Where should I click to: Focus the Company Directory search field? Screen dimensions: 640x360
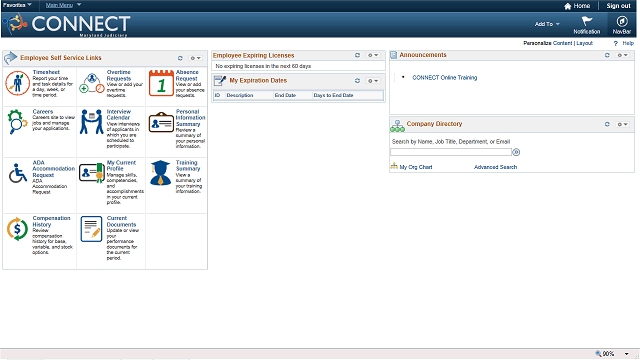451,152
